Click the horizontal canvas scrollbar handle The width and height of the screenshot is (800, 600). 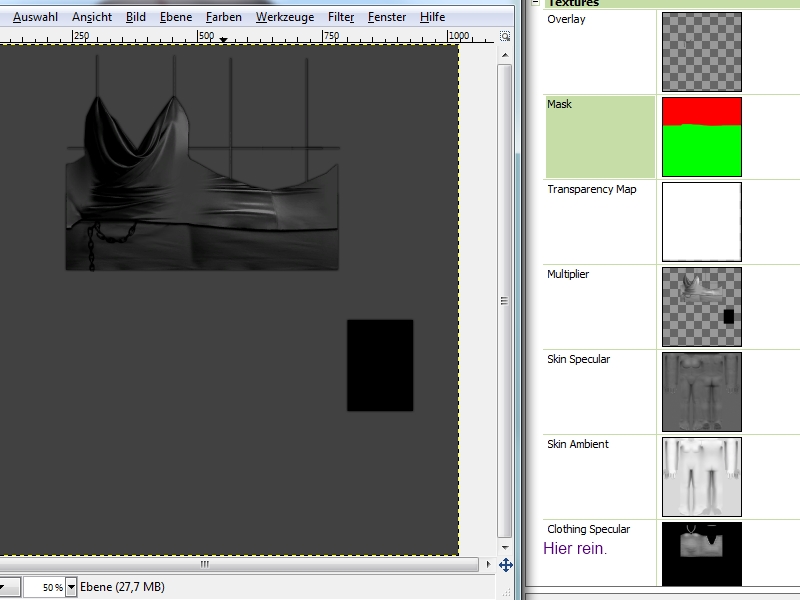pyautogui.click(x=206, y=565)
